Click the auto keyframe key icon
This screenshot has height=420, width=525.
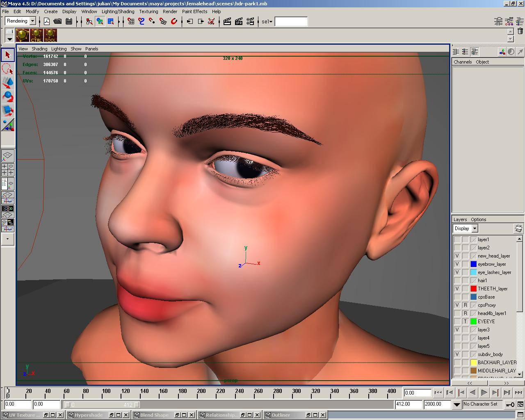click(x=510, y=404)
